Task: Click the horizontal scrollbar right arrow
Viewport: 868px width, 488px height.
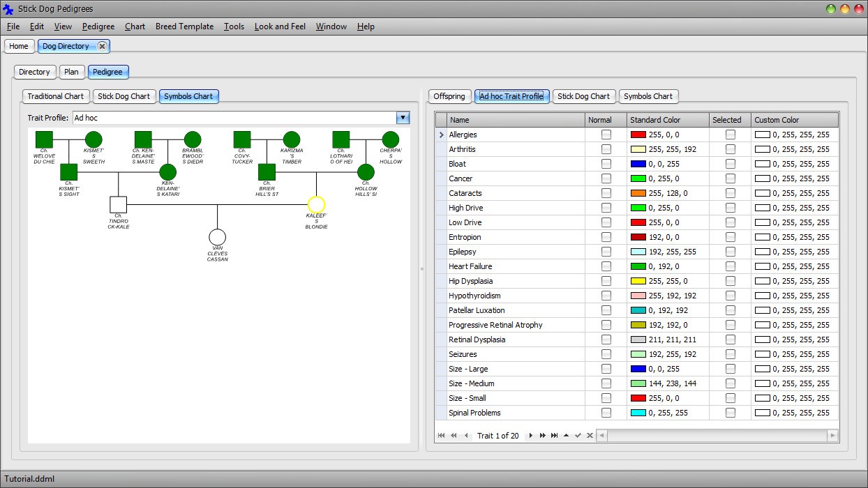Action: click(832, 436)
